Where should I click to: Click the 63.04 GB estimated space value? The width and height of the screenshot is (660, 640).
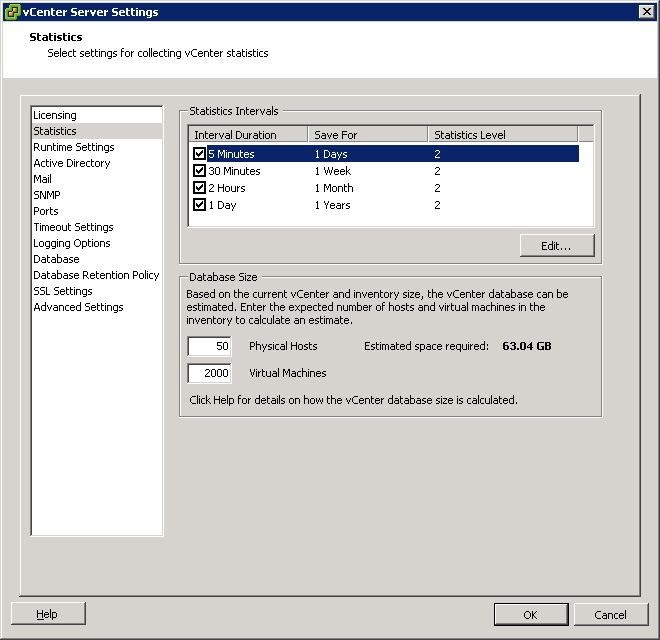pos(527,346)
